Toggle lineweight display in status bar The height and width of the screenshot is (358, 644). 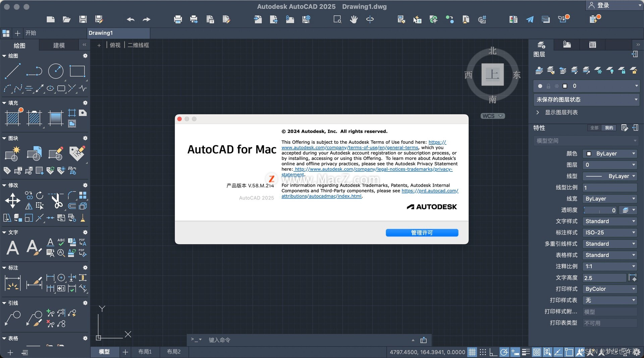pyautogui.click(x=526, y=352)
